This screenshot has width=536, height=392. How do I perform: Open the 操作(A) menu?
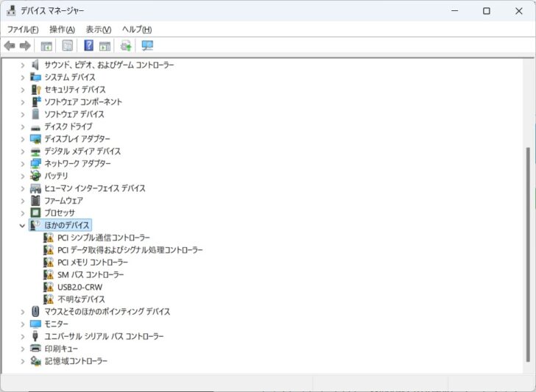pos(62,29)
